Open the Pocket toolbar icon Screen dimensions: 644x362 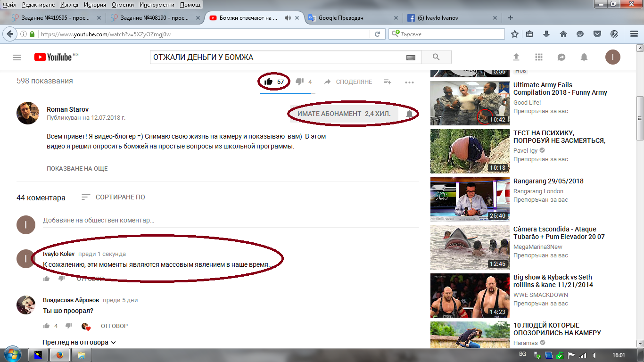597,34
